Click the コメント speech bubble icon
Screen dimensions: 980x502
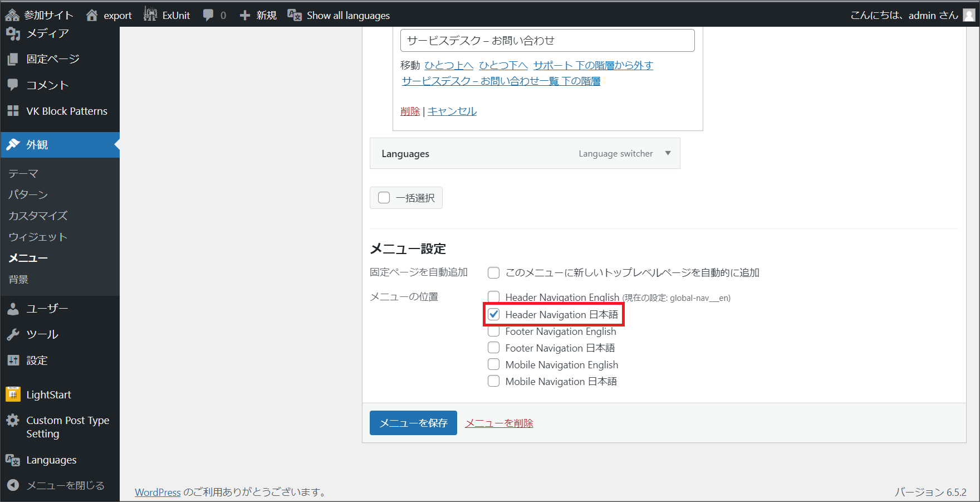(13, 85)
